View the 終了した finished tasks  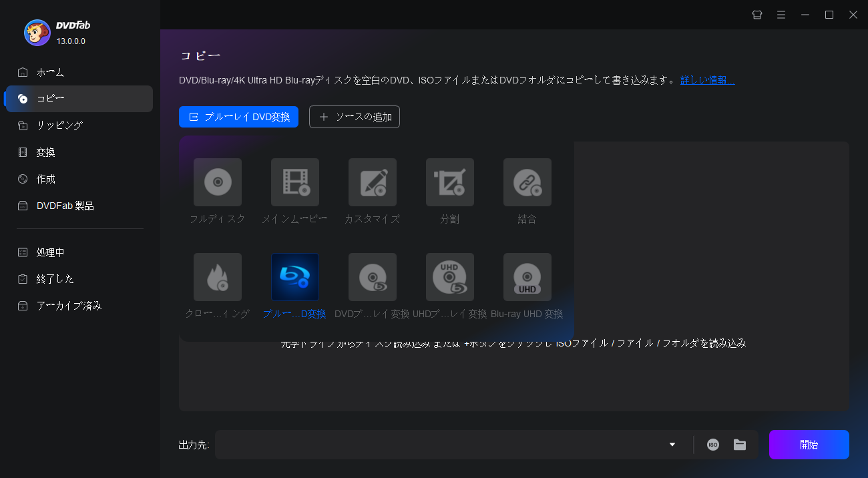(x=79, y=279)
